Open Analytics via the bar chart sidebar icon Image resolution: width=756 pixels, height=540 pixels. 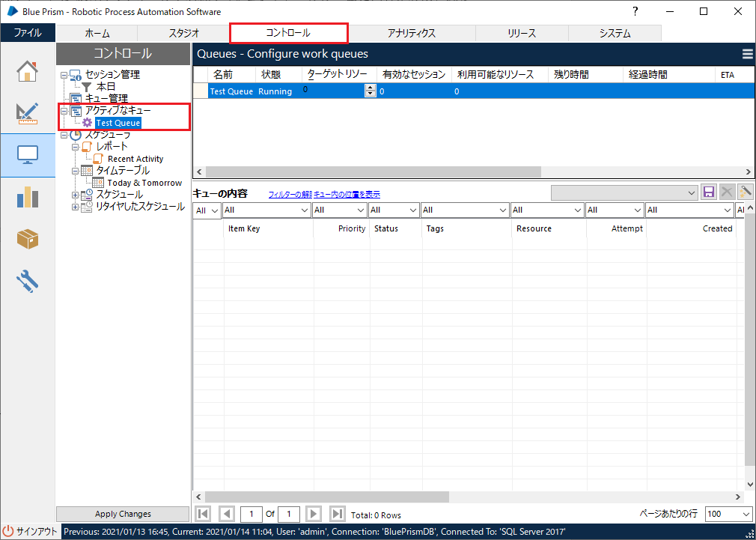tap(28, 197)
